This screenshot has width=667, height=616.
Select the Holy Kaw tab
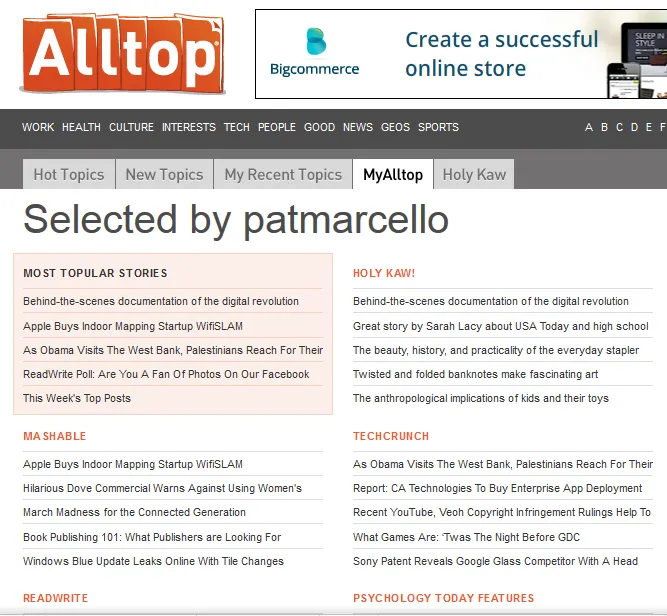point(474,174)
